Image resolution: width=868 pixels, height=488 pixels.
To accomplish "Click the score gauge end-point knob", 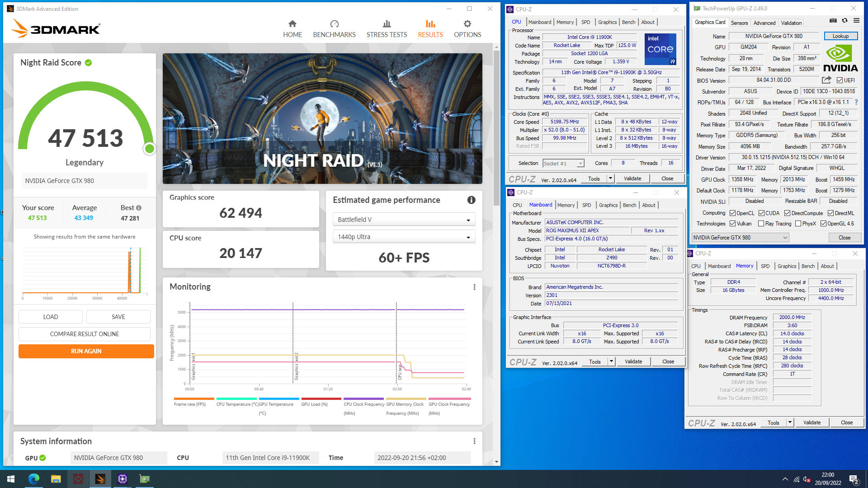I will [x=149, y=148].
